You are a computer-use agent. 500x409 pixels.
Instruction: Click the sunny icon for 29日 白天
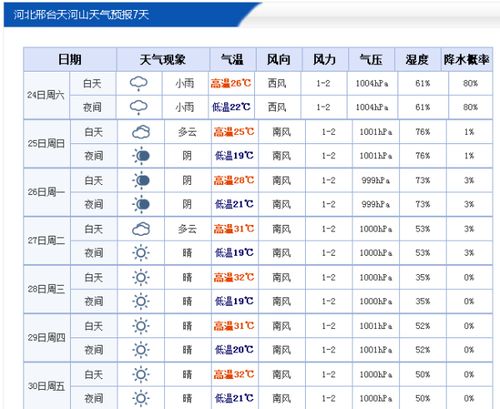[141, 326]
